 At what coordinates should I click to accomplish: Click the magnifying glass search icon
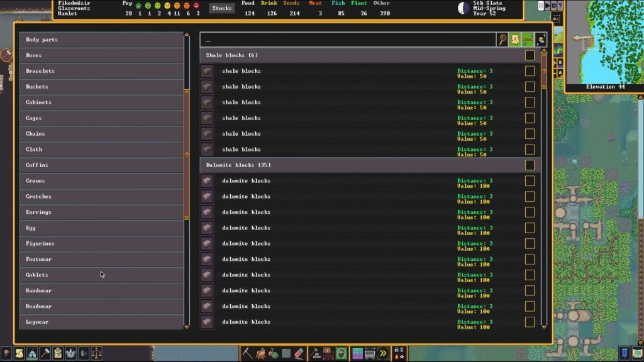point(502,40)
